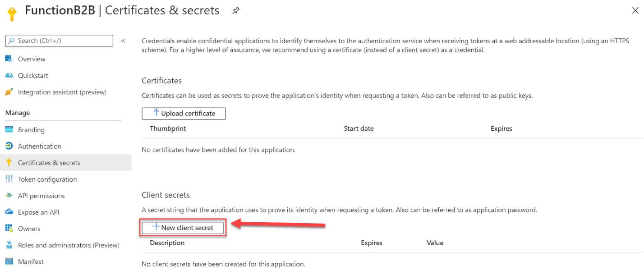Launch the Integration assistant rocket icon
The width and height of the screenshot is (644, 275).
click(x=9, y=92)
